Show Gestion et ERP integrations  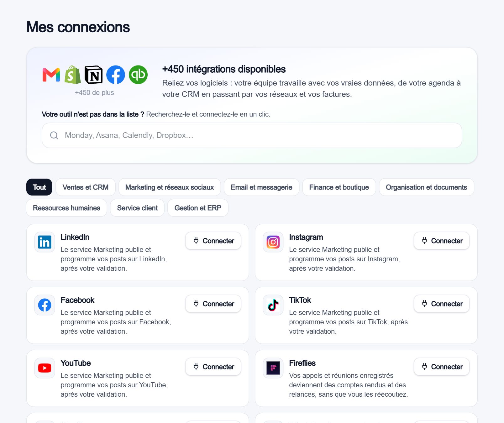tap(198, 208)
